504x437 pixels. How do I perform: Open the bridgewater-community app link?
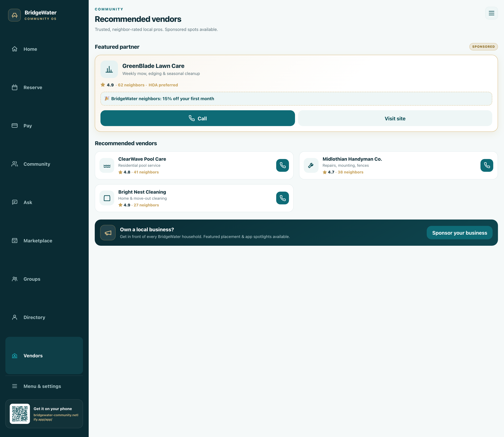pos(56,417)
